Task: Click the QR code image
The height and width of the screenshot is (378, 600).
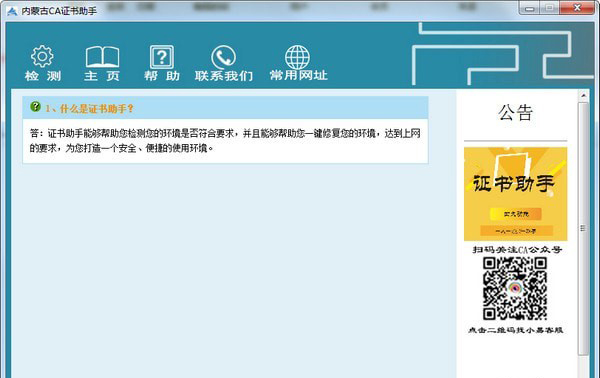Action: pyautogui.click(x=515, y=289)
